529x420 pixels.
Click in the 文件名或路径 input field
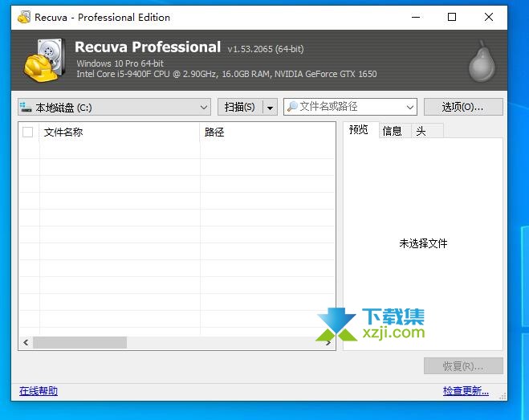(350, 107)
